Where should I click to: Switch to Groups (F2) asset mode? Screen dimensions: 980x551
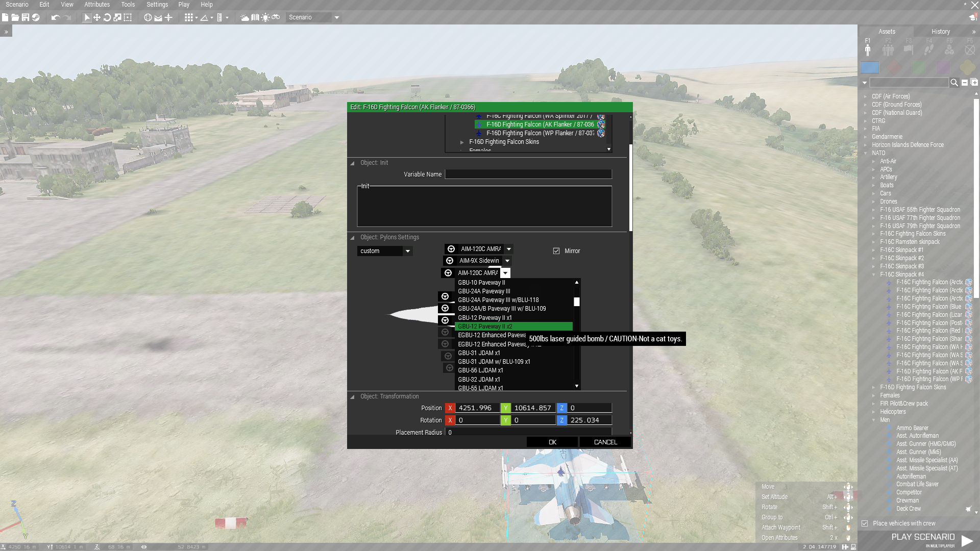[x=888, y=49]
